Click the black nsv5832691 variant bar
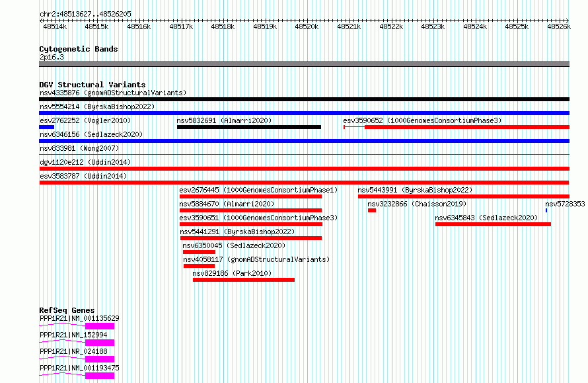The image size is (588, 383). coord(249,127)
